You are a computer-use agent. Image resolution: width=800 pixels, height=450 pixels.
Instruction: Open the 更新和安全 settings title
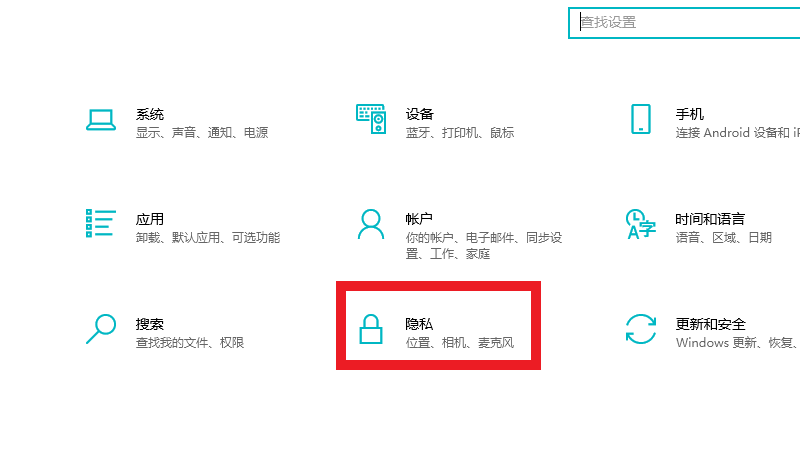(711, 324)
